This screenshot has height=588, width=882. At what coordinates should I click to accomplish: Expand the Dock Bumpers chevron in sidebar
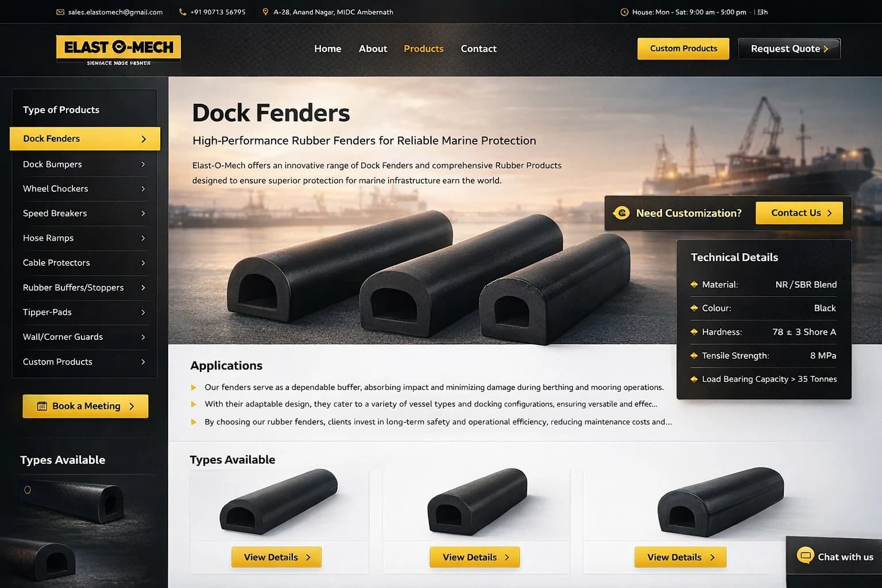143,164
